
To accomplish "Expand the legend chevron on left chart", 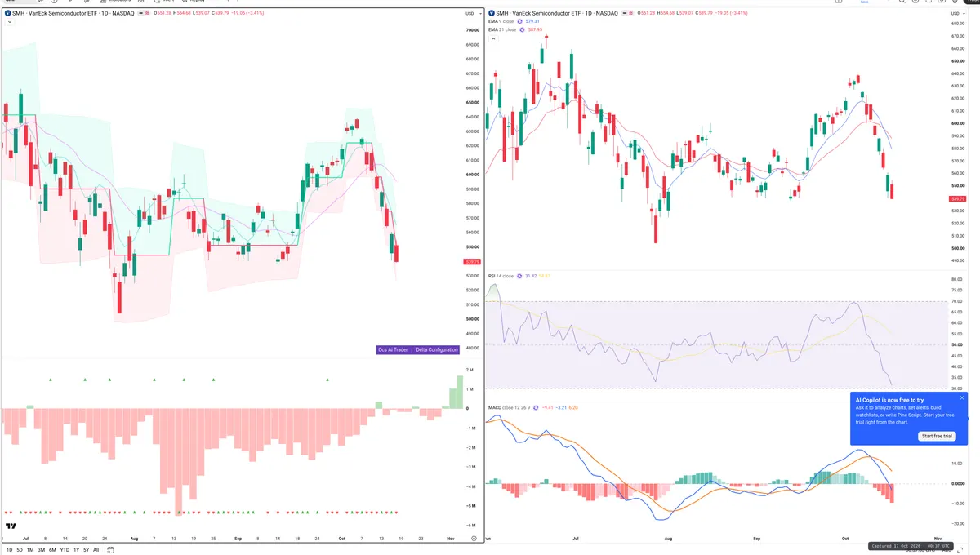I will pyautogui.click(x=8, y=22).
